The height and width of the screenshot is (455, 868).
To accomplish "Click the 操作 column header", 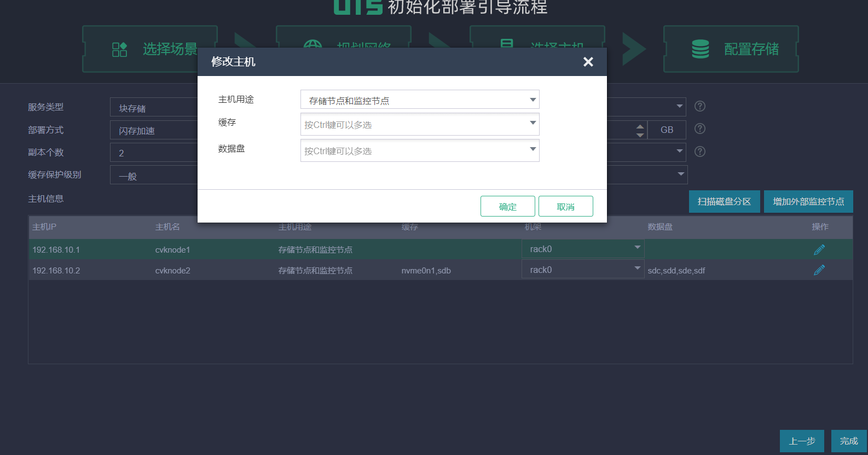I will click(x=820, y=227).
